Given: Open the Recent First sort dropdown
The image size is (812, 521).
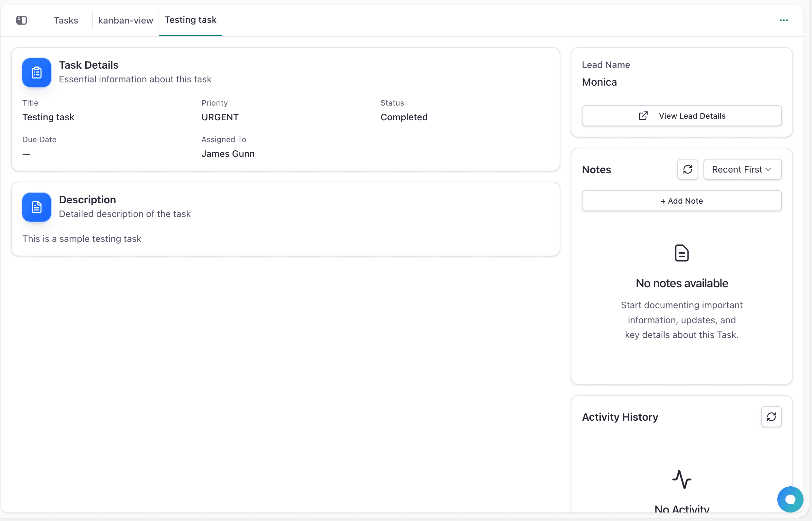Looking at the screenshot, I should tap(742, 169).
